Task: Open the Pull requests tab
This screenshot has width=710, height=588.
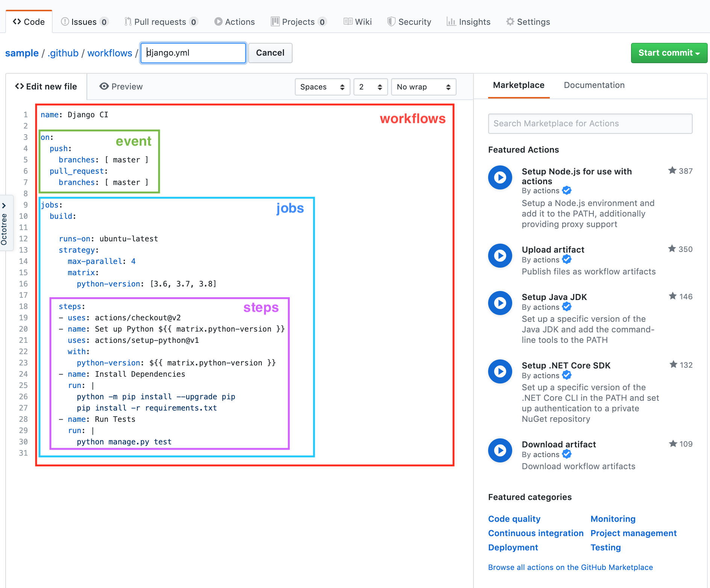Action: pos(161,22)
